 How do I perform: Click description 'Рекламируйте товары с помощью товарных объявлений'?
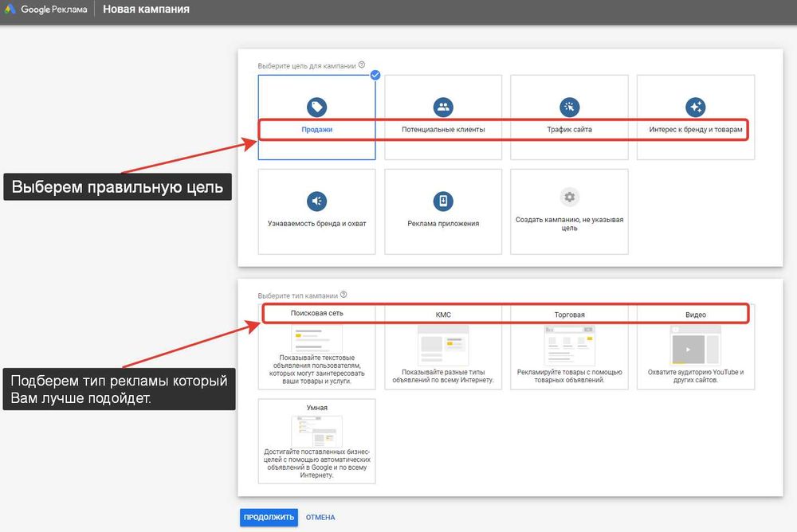[x=569, y=376]
